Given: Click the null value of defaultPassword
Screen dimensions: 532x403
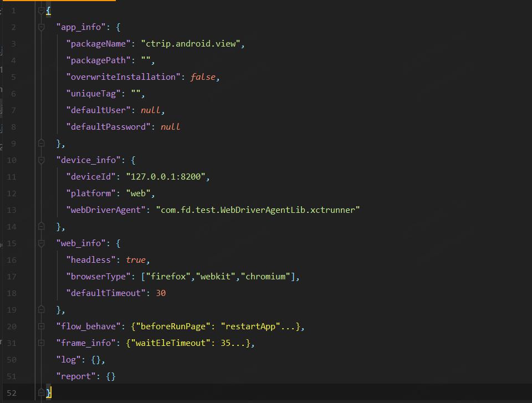Looking at the screenshot, I should tap(170, 127).
